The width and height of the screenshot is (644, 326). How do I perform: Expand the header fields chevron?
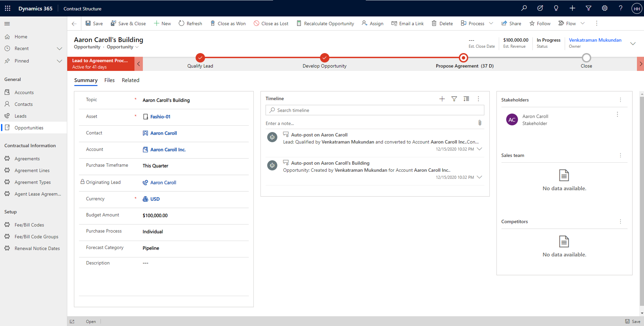(633, 43)
